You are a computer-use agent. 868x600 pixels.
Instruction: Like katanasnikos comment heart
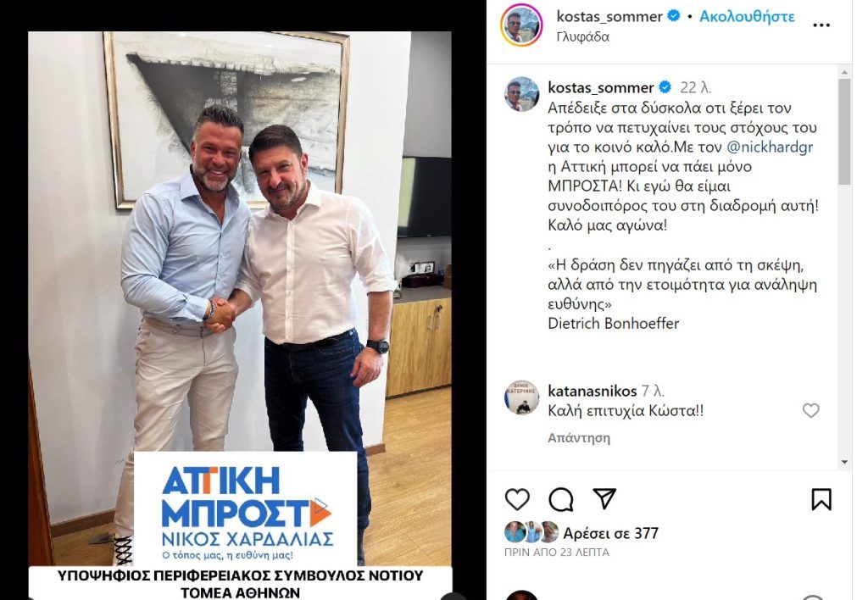811,410
